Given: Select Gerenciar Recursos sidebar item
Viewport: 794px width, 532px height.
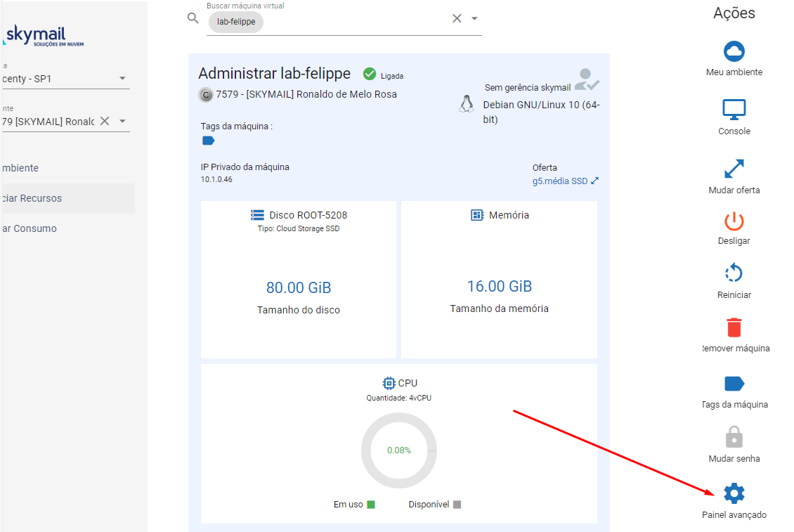Looking at the screenshot, I should click(x=67, y=198).
